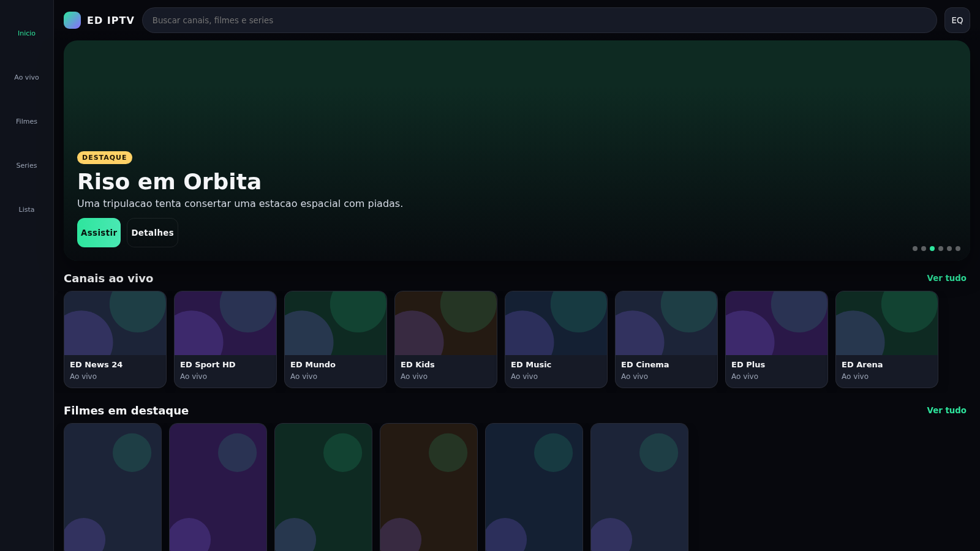Click the Canais ao vivo heading
The width and height of the screenshot is (980, 551).
click(x=108, y=279)
